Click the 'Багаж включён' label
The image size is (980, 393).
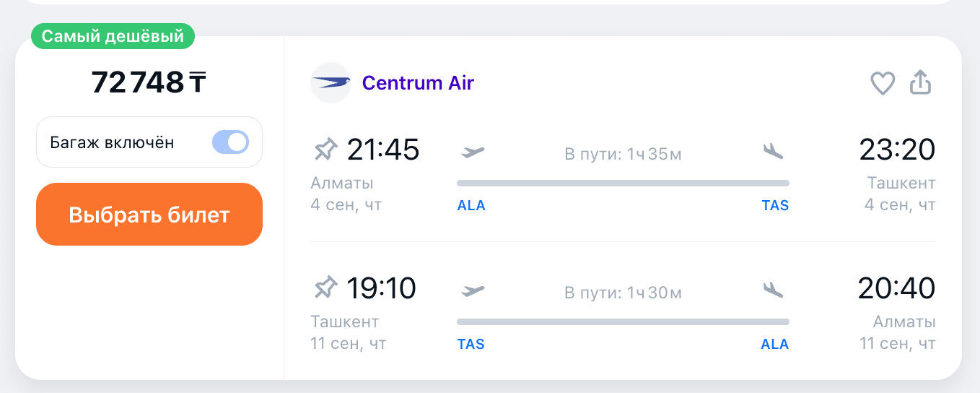[x=112, y=142]
